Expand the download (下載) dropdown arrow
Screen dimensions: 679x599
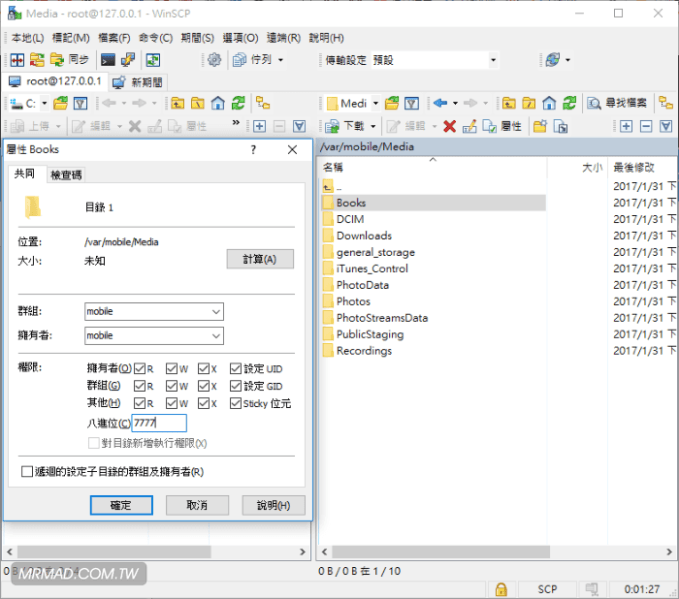373,126
